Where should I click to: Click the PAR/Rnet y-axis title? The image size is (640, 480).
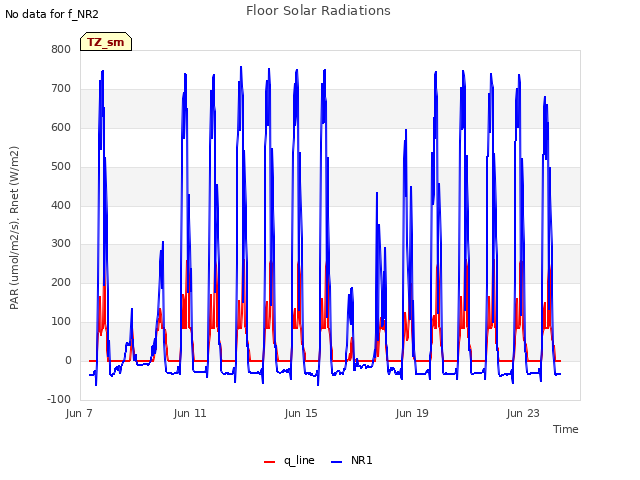[x=14, y=228]
